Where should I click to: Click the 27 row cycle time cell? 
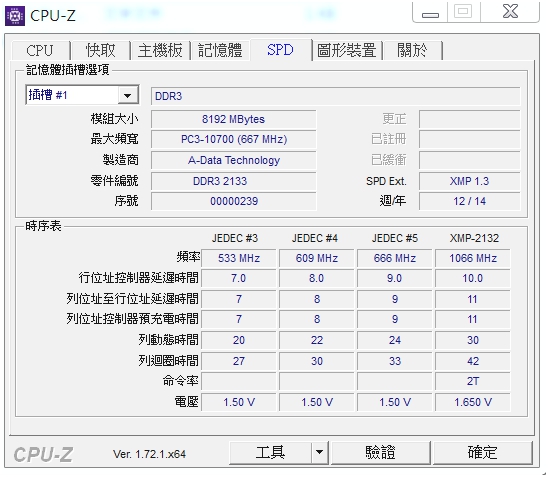[239, 361]
